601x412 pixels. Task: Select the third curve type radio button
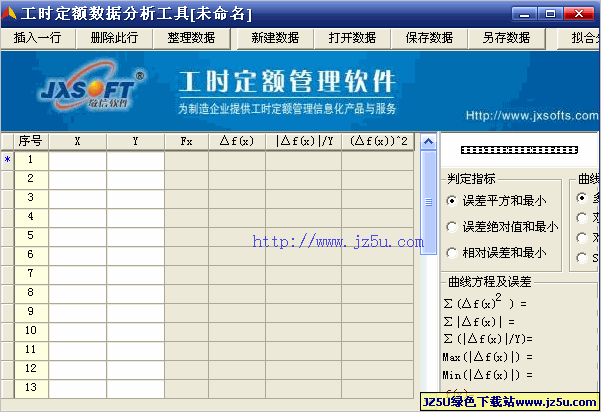[x=582, y=238]
